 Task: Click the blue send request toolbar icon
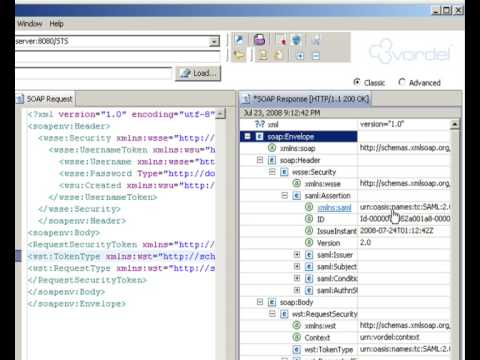[239, 40]
